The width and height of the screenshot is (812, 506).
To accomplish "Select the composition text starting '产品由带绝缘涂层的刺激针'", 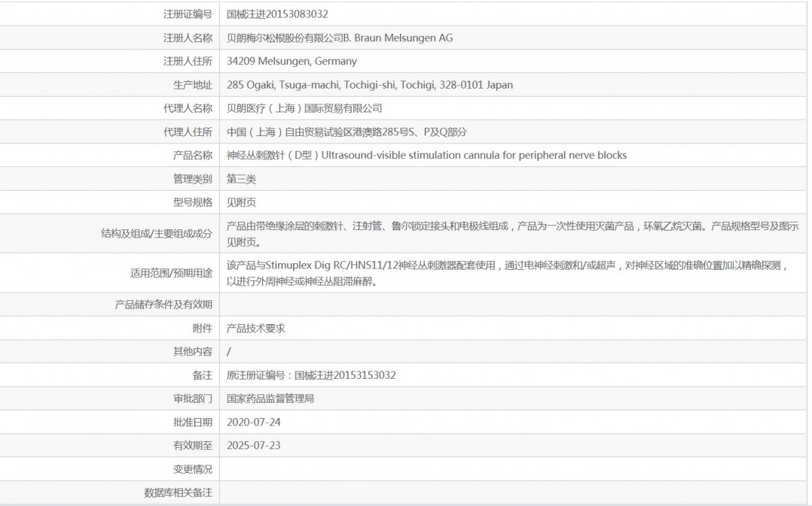I will [x=513, y=234].
